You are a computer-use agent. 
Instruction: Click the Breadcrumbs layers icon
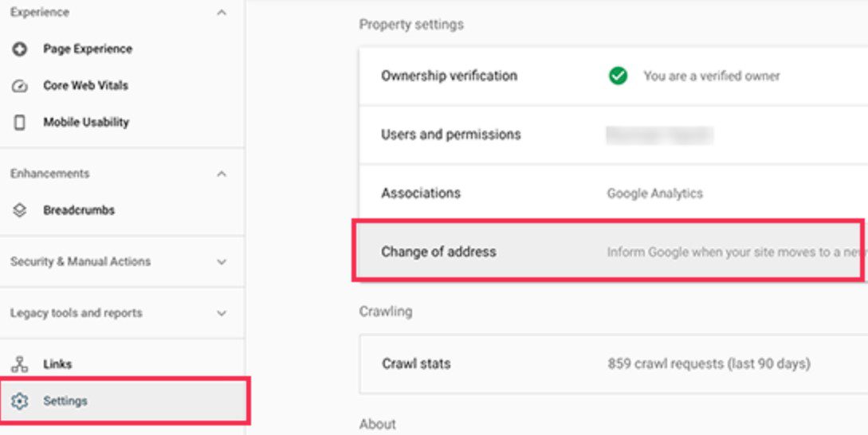pos(21,211)
